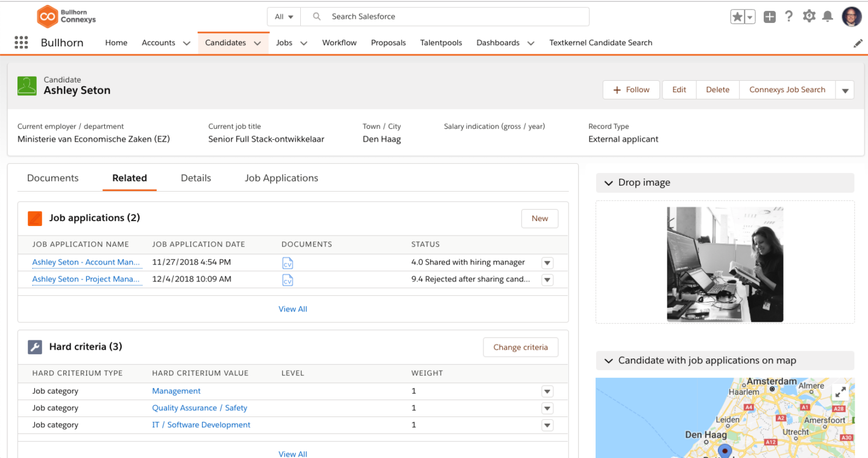Open Favorites star icon
Image resolution: width=868 pixels, height=458 pixels.
pyautogui.click(x=737, y=17)
